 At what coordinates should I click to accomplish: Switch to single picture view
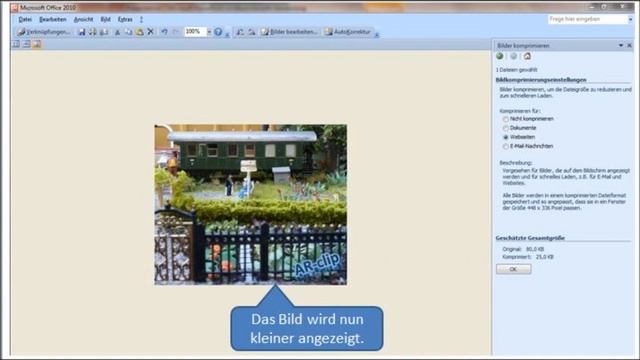pyautogui.click(x=37, y=44)
